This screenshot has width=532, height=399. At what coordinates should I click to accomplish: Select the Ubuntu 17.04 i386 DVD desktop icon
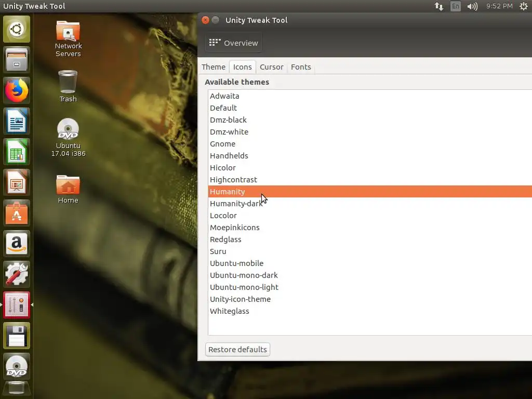(68, 137)
